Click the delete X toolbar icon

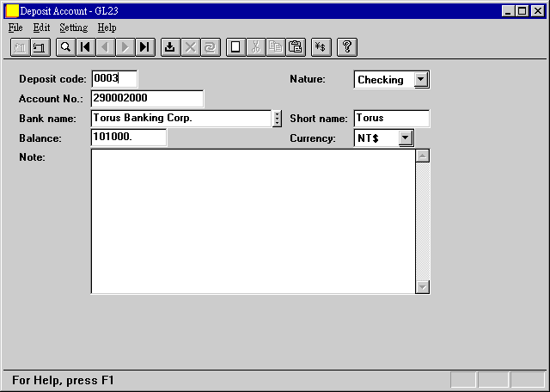(191, 47)
